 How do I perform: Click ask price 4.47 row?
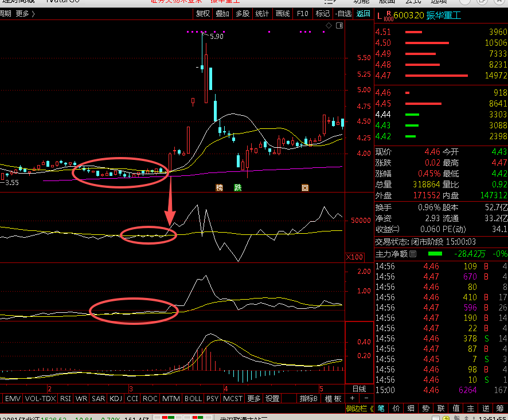[x=441, y=76]
